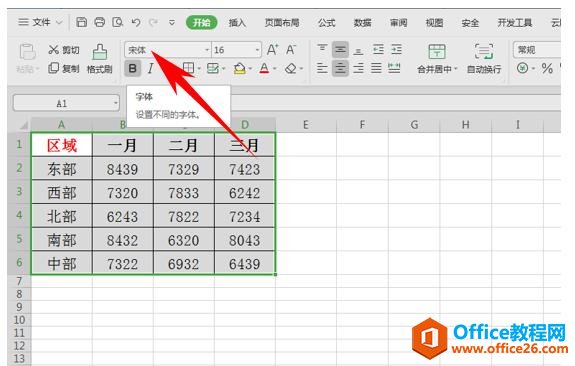
Task: Click the table style icon
Action: (x=213, y=68)
